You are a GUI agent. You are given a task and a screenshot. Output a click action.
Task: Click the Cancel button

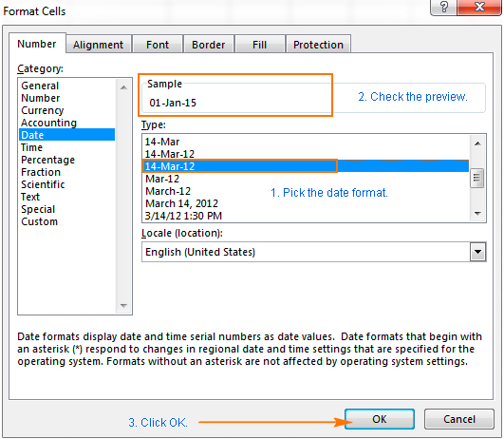[459, 419]
